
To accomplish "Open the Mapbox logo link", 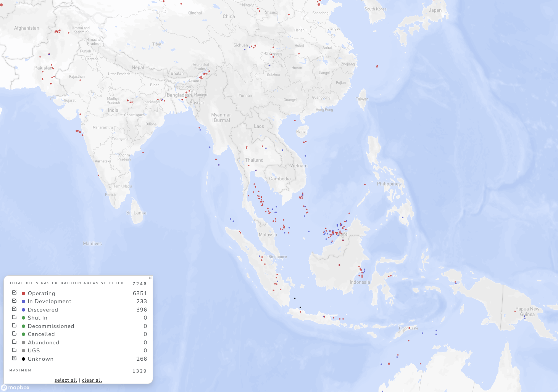I will click(15, 387).
